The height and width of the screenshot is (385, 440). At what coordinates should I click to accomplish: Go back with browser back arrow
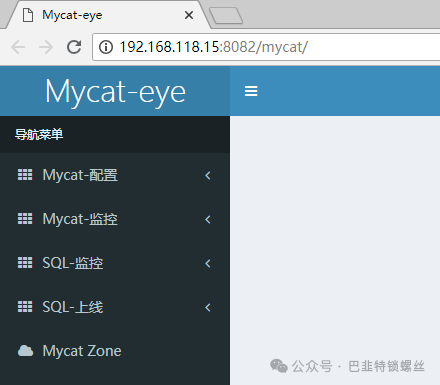click(18, 47)
